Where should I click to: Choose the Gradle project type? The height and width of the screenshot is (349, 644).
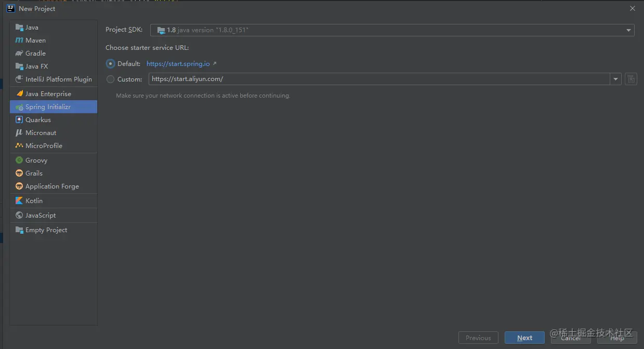54,53
